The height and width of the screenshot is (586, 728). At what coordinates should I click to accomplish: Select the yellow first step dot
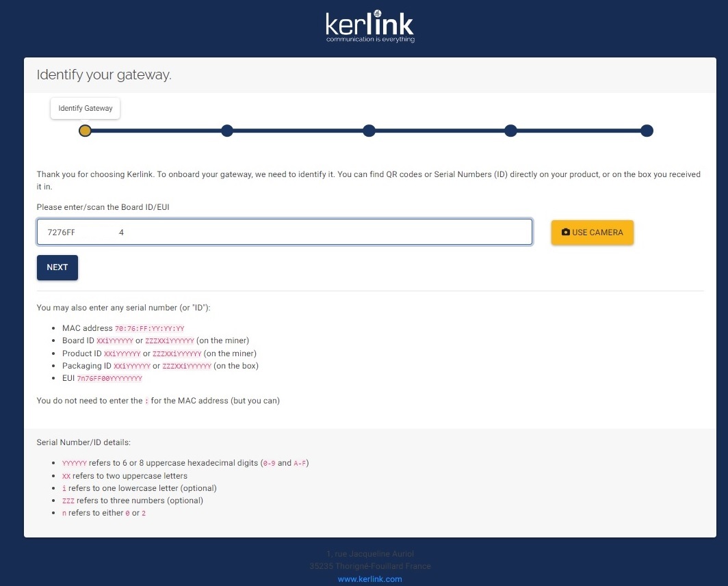point(85,131)
